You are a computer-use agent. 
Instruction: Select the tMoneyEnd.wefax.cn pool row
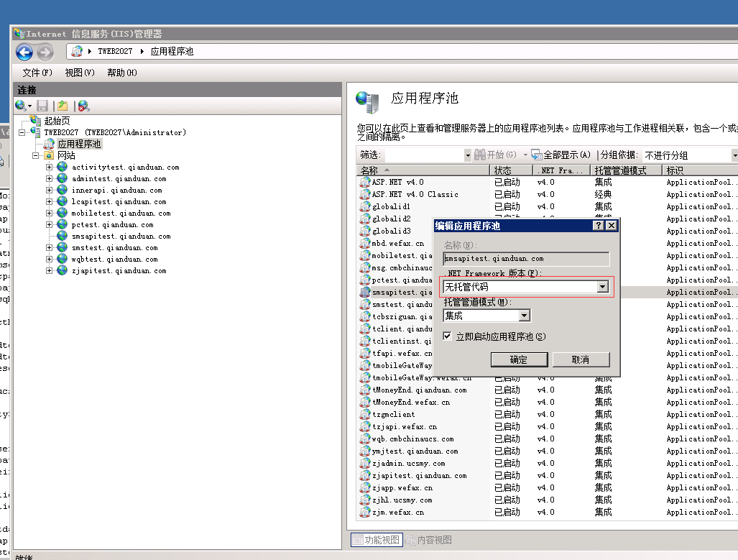[x=546, y=402]
